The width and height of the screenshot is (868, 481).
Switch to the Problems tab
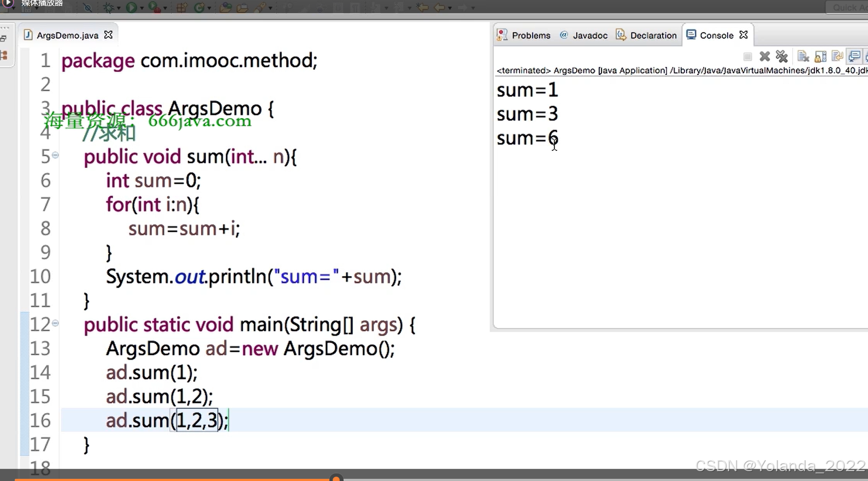tap(524, 35)
